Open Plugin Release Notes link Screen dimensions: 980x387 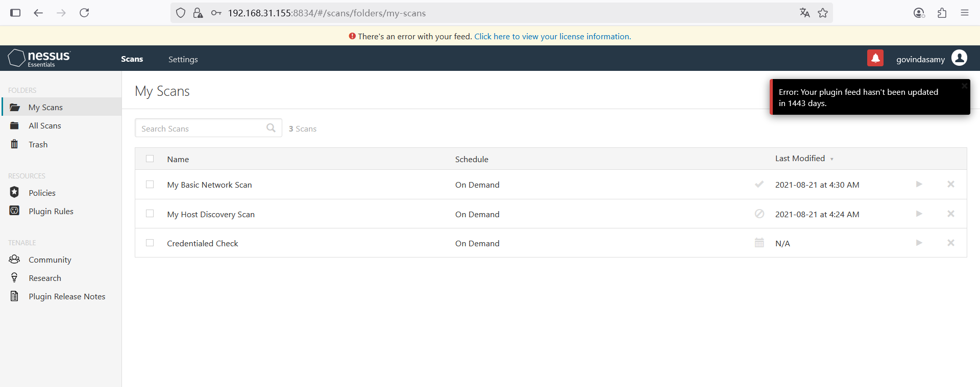click(67, 296)
